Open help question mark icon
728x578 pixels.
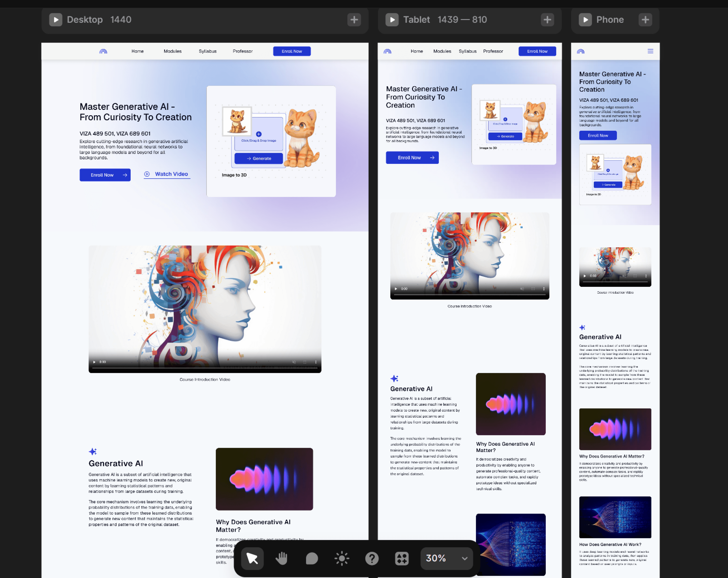point(372,559)
